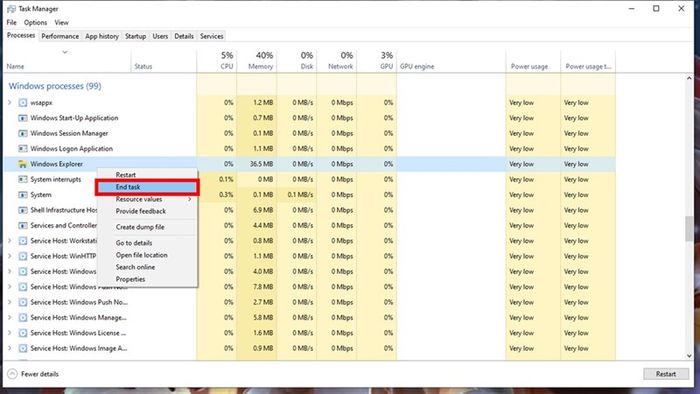Viewport: 700px width, 394px height.
Task: Click the scrollbar up arrow
Action: coord(690,79)
